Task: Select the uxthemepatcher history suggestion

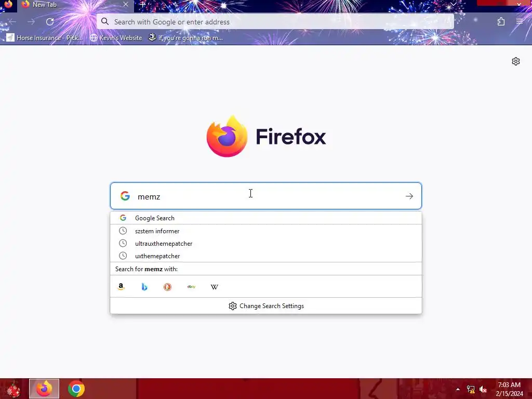Action: coord(266,256)
